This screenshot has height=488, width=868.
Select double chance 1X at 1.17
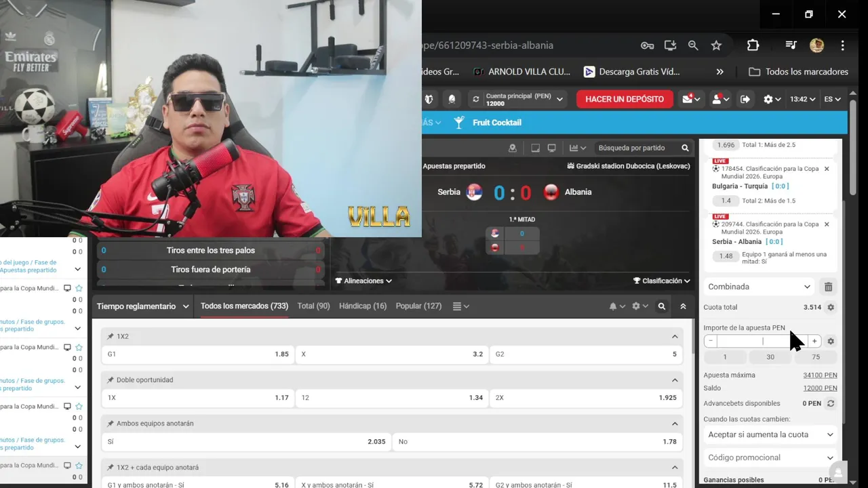click(198, 398)
